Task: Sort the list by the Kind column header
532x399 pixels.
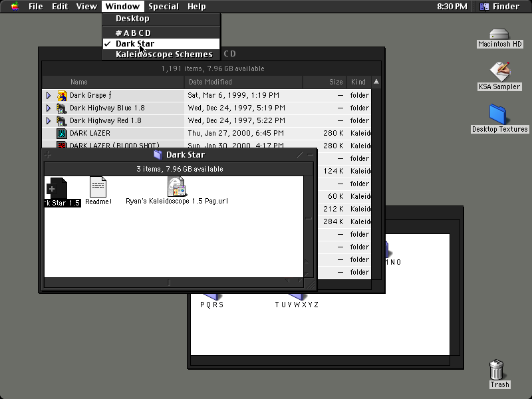Action: point(359,82)
